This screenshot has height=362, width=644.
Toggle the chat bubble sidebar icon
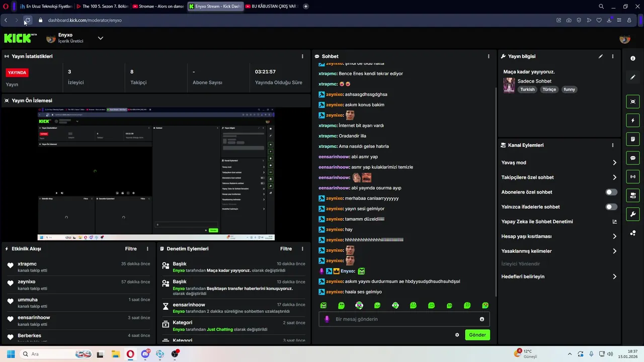coord(633,158)
